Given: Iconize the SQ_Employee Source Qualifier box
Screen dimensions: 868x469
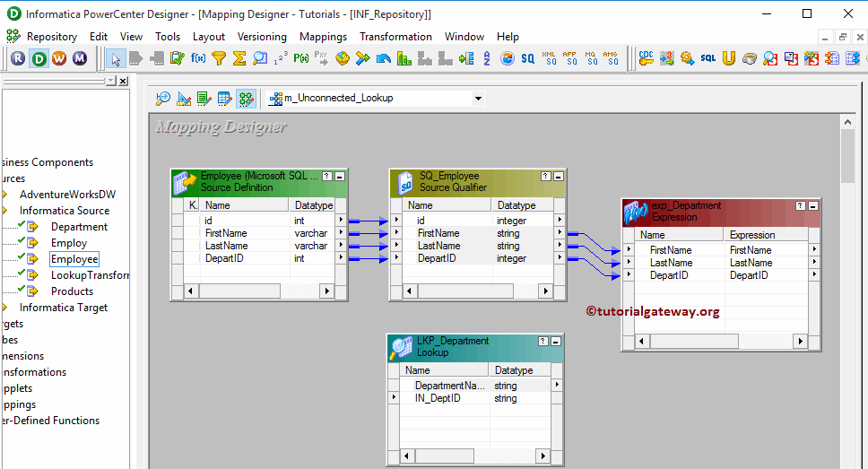Looking at the screenshot, I should pyautogui.click(x=559, y=176).
